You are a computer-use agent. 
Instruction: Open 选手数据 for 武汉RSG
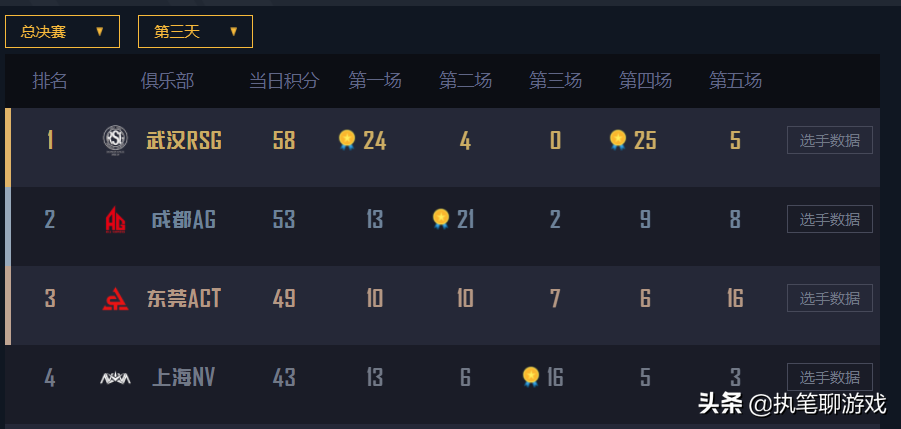tap(829, 140)
